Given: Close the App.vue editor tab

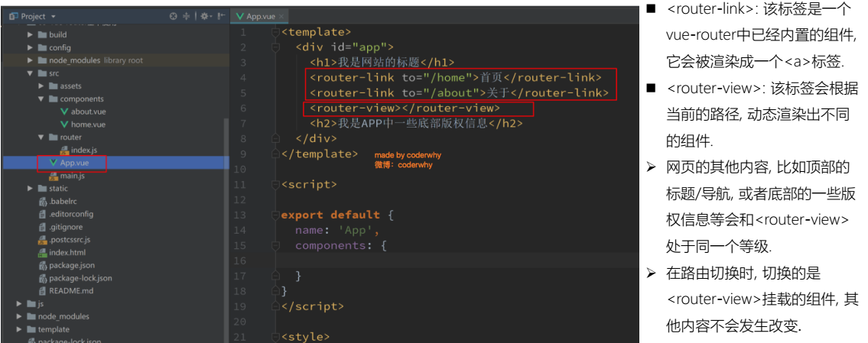Looking at the screenshot, I should click(281, 16).
